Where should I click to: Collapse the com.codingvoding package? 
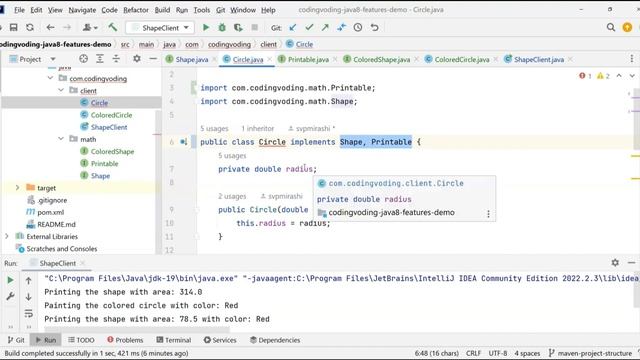[x=51, y=78]
